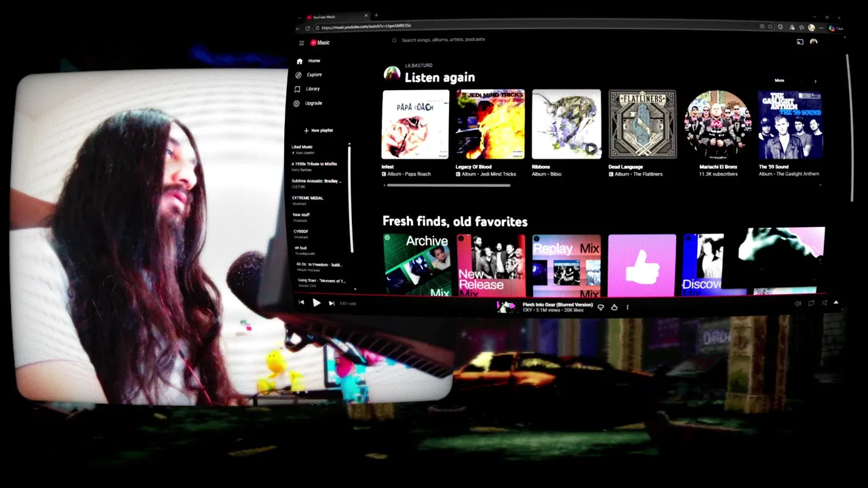Open Legacy Of Blood album cover
The image size is (868, 488).
click(490, 125)
